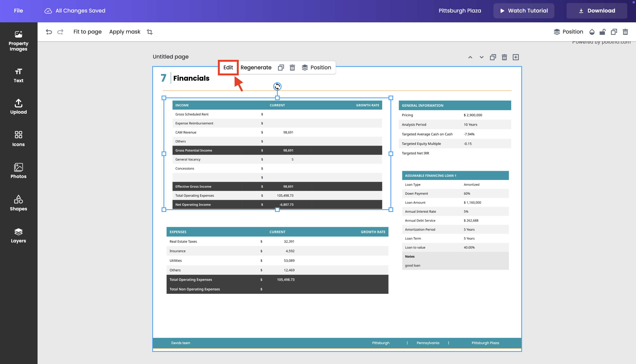Click Regenerate in floating toolbar
Screen dimensions: 636x364
[x=256, y=67]
